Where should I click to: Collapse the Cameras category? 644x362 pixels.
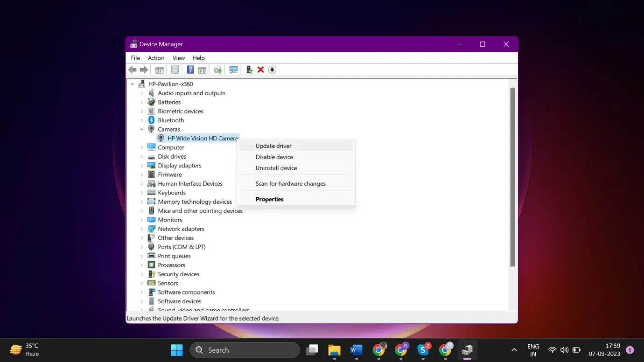click(x=142, y=129)
